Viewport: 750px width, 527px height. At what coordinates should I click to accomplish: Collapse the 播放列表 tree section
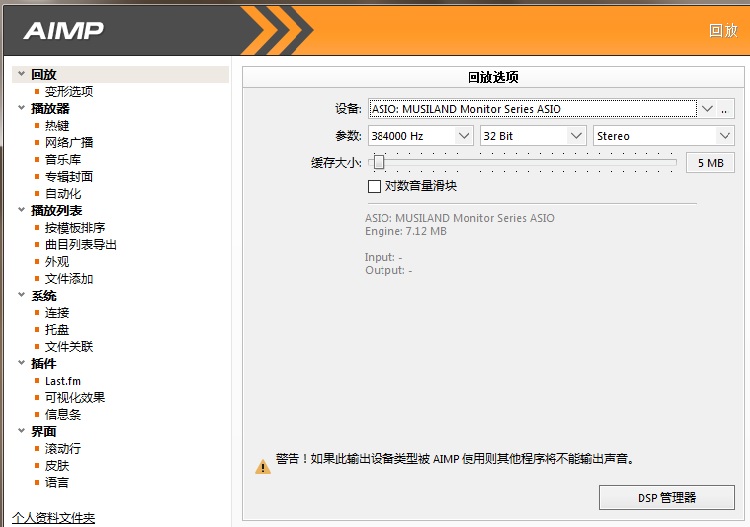click(21, 210)
